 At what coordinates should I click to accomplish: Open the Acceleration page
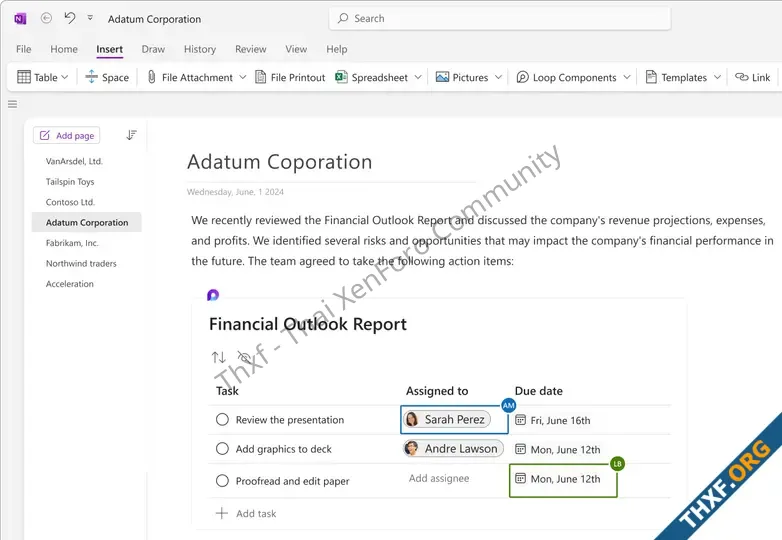click(x=70, y=284)
